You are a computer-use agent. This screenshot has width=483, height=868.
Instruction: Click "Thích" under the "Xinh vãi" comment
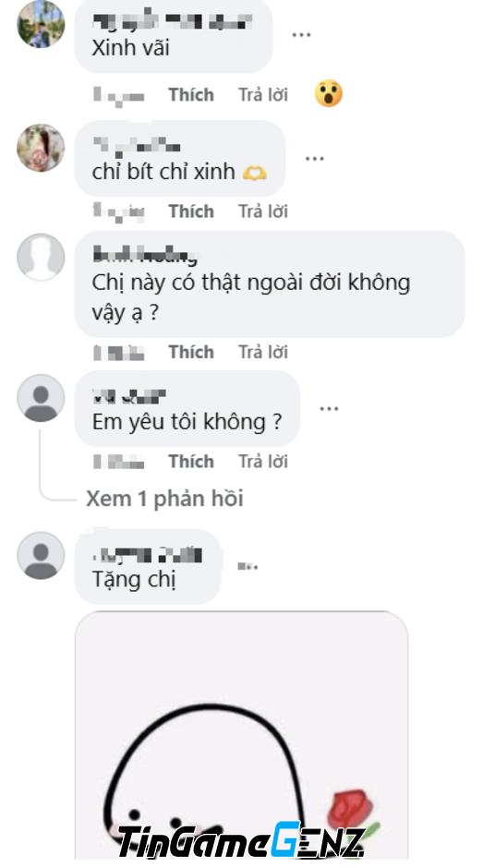(x=191, y=95)
